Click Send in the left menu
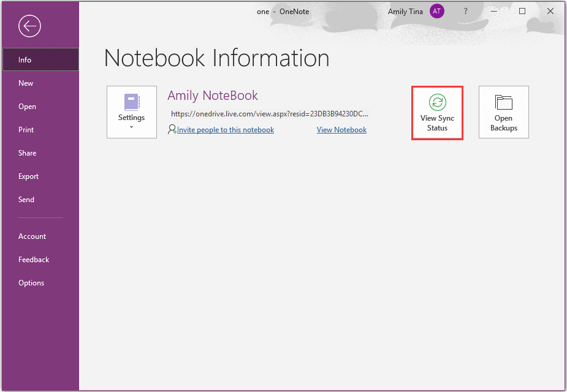This screenshot has height=392, width=567. tap(26, 200)
